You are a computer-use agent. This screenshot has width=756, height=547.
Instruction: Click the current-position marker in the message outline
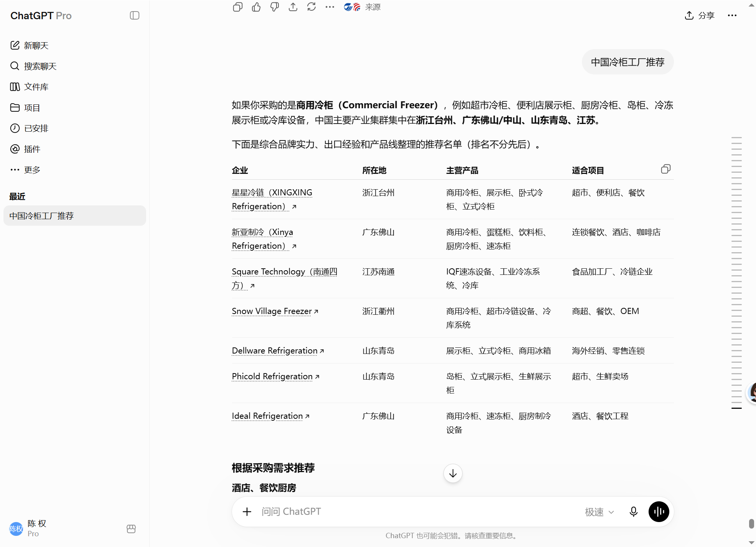[736, 408]
